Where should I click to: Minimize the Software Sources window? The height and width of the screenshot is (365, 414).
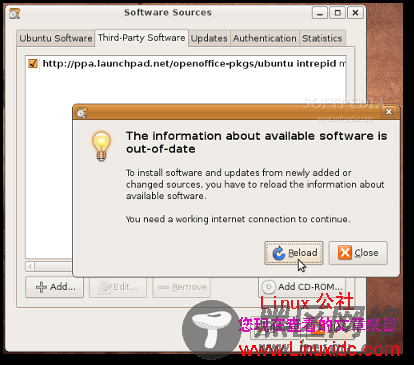pos(320,13)
